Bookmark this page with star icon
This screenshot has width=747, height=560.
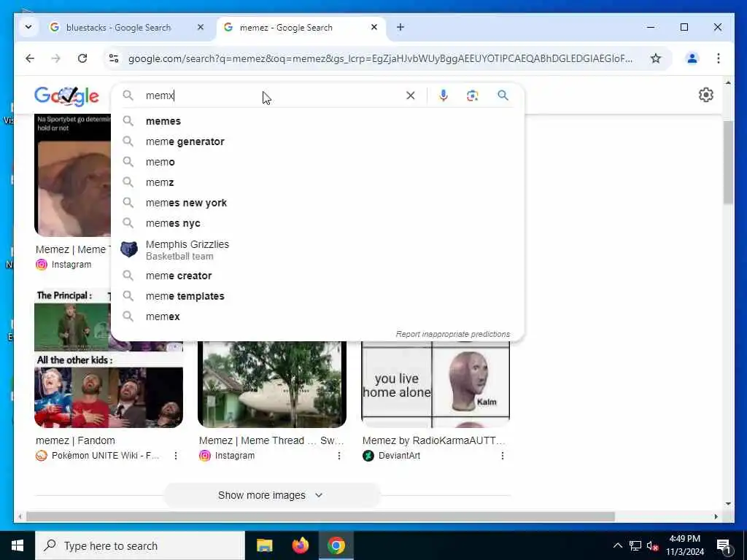656,58
